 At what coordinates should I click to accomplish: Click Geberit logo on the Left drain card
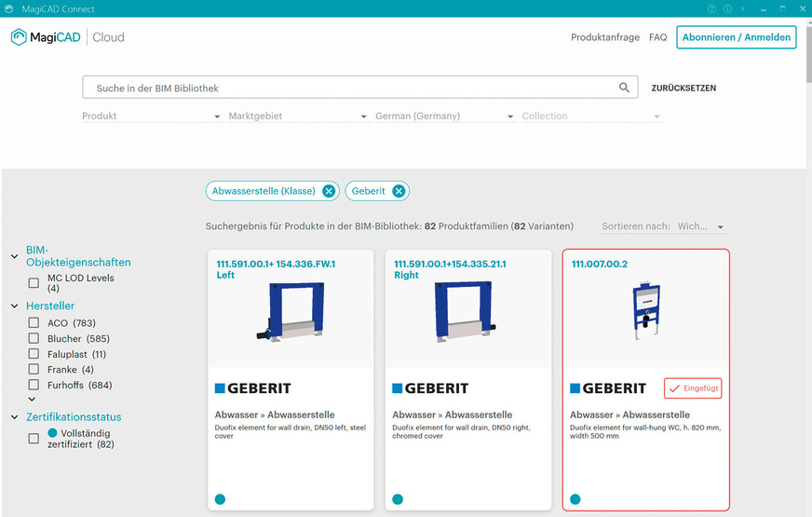tap(252, 388)
